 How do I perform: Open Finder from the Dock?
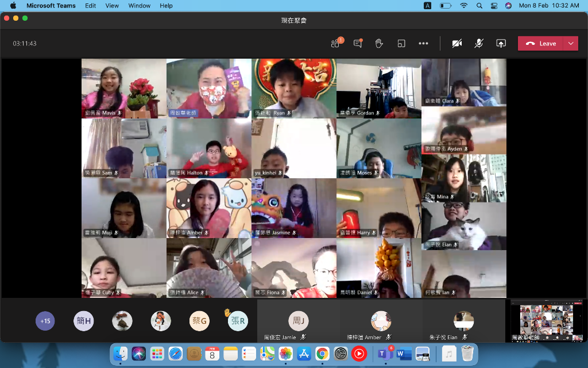121,354
